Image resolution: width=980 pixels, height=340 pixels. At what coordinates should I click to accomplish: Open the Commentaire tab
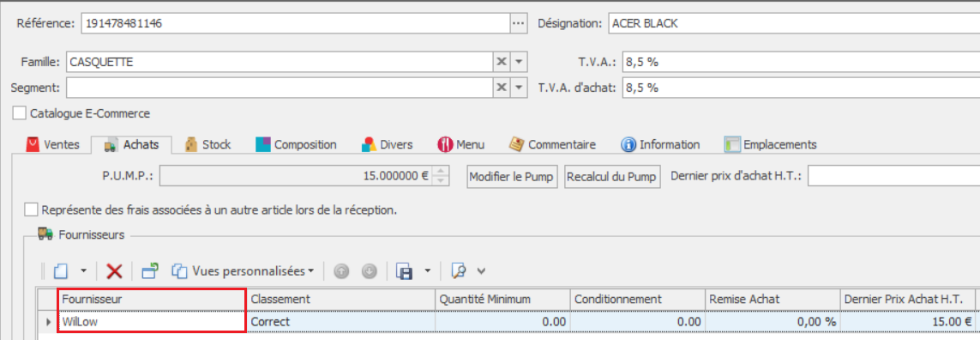pos(552,144)
